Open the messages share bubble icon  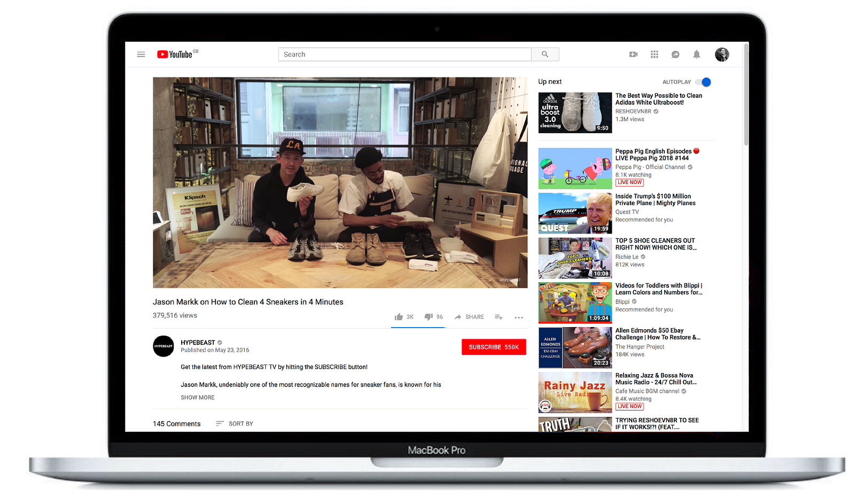(x=675, y=55)
